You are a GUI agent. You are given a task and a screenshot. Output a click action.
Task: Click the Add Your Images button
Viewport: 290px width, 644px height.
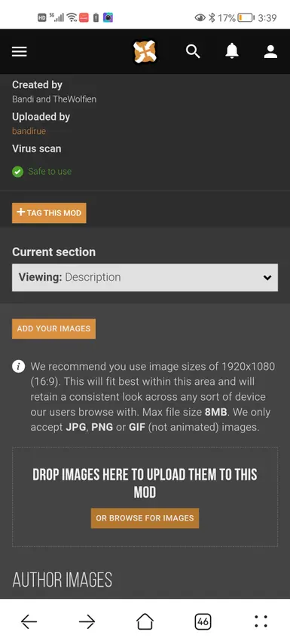[53, 329]
